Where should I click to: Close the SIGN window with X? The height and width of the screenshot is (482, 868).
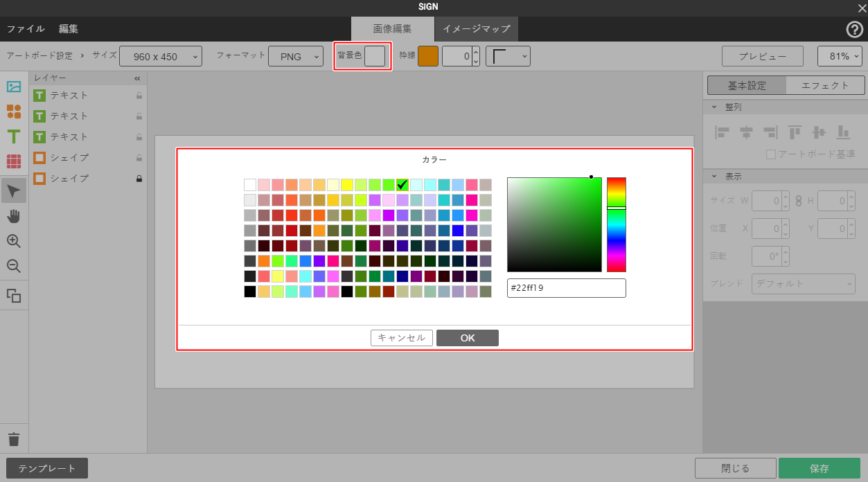click(x=862, y=8)
